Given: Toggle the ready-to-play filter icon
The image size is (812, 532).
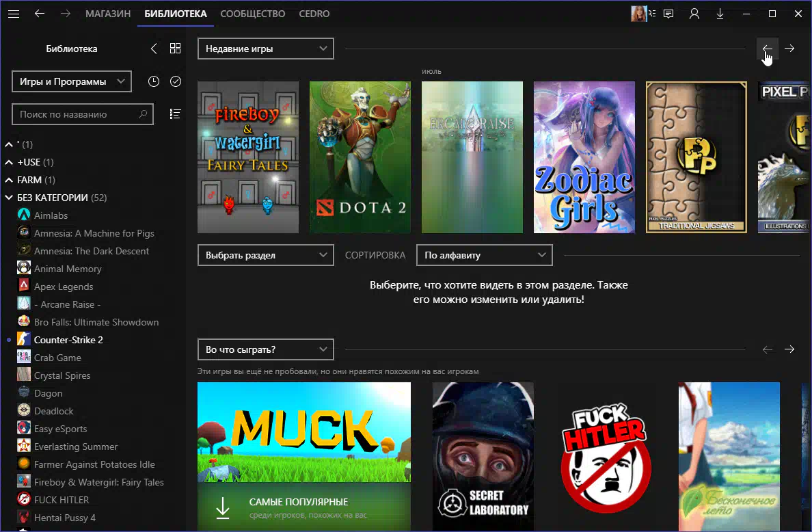Looking at the screenshot, I should (176, 81).
